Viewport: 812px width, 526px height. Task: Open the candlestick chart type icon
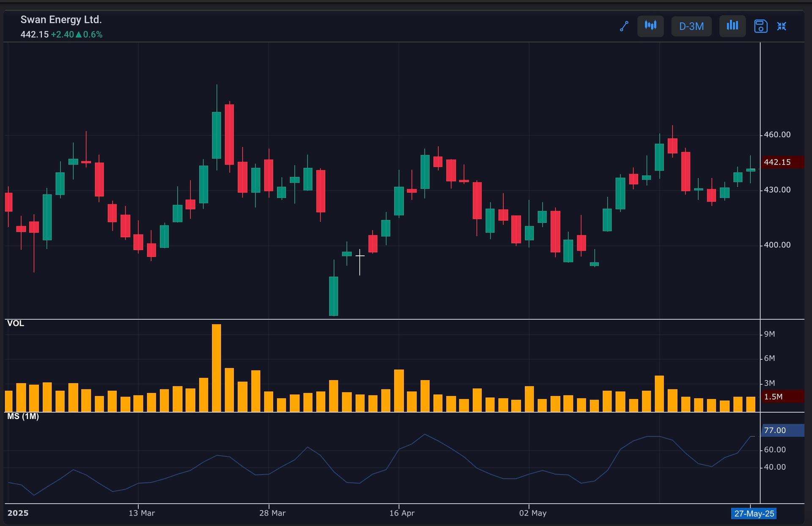point(650,26)
